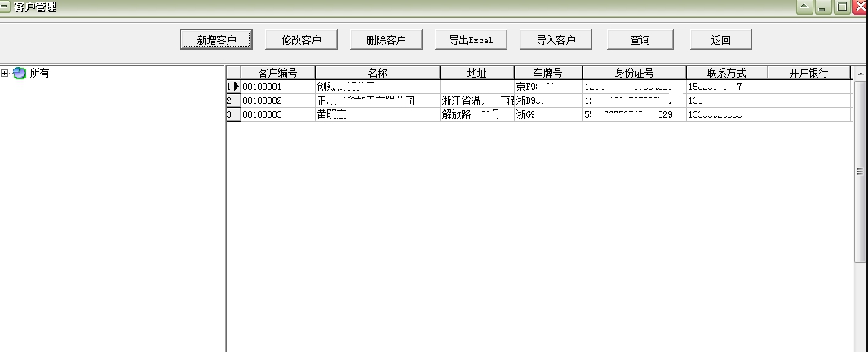Screen dimensions: 868x352
Task: Select ID number cell ending 329
Action: (635, 114)
